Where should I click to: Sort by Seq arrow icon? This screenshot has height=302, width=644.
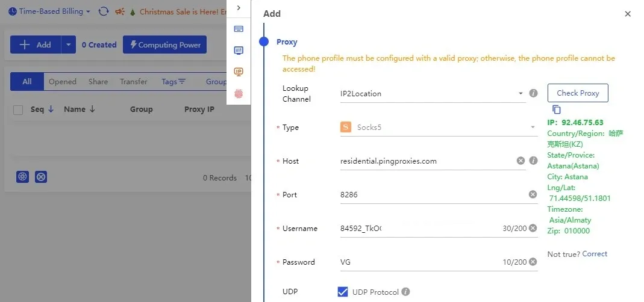[x=51, y=109]
